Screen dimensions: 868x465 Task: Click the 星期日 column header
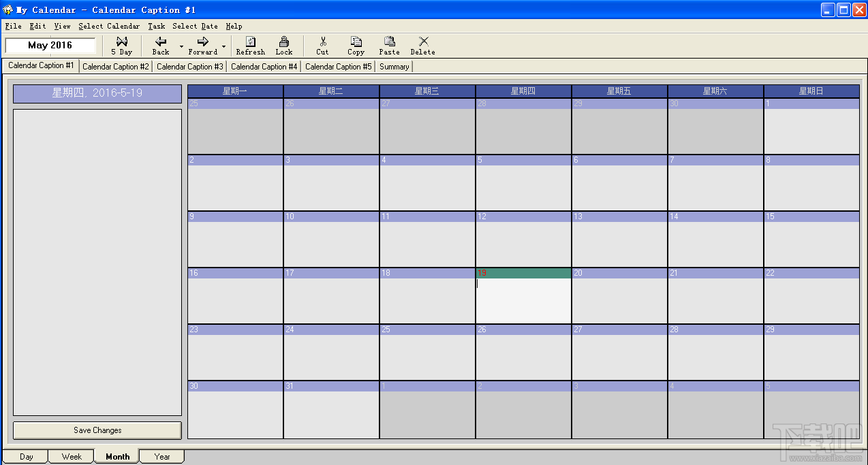click(811, 91)
